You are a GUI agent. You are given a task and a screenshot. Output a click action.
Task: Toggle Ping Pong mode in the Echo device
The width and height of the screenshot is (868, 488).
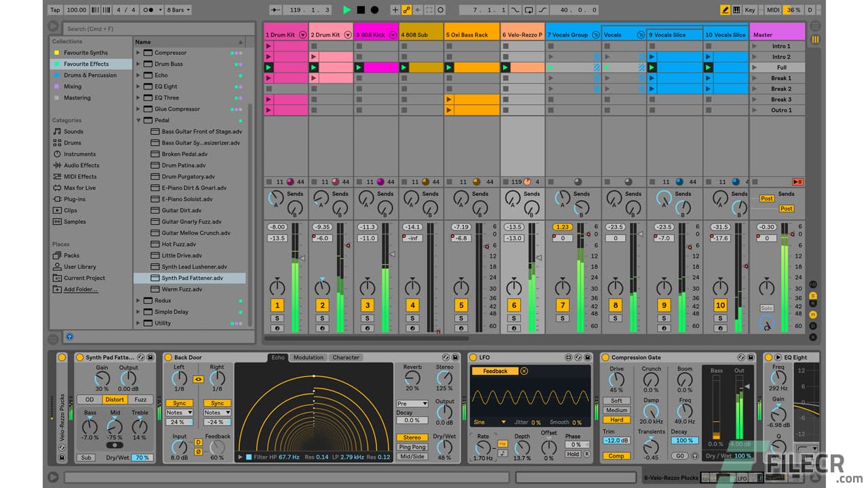pyautogui.click(x=412, y=447)
